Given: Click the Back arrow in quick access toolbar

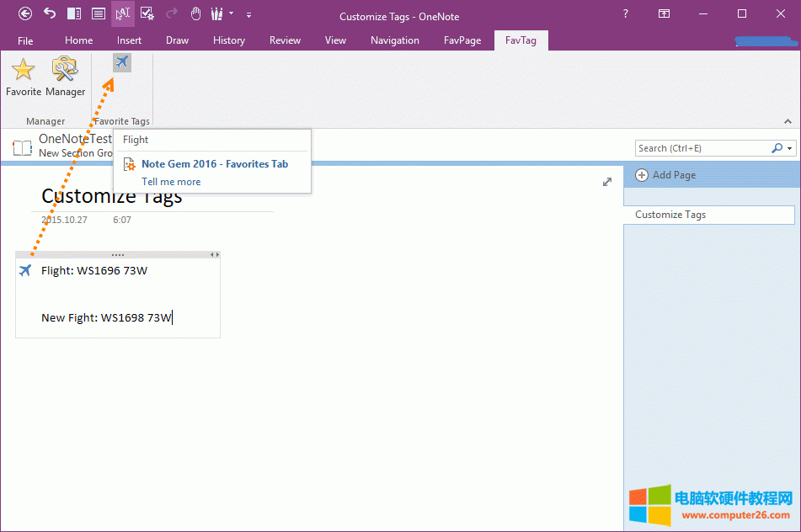Looking at the screenshot, I should tap(25, 13).
